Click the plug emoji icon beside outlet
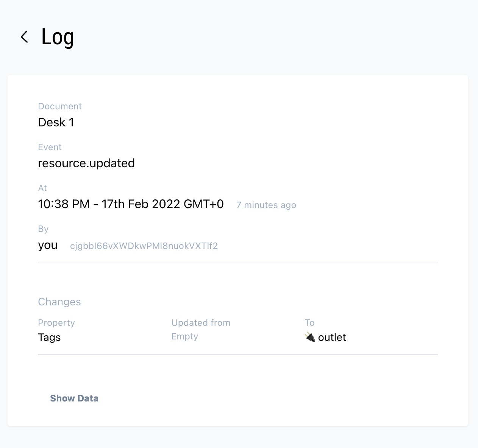The width and height of the screenshot is (478, 448). point(310,337)
